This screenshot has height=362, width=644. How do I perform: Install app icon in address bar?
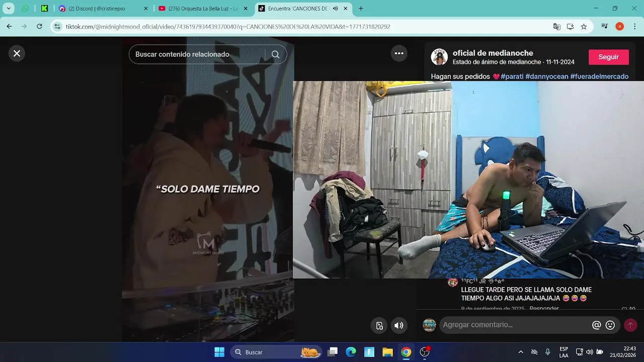tap(570, 27)
